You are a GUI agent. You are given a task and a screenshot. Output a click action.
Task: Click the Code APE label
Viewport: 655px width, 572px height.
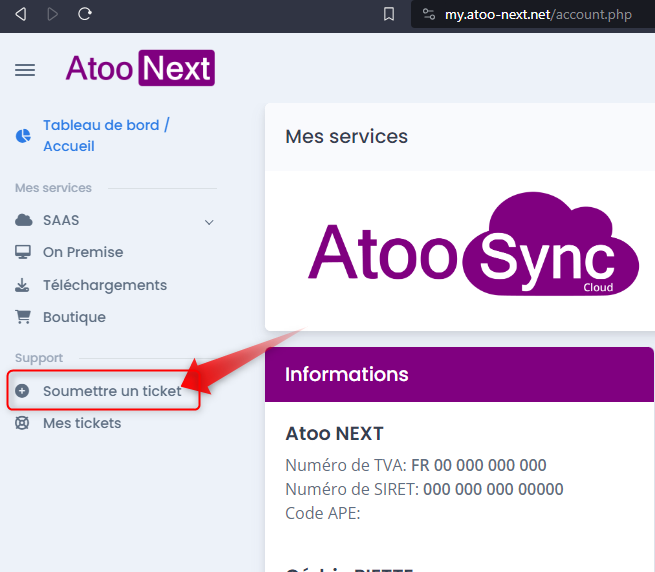pyautogui.click(x=322, y=513)
